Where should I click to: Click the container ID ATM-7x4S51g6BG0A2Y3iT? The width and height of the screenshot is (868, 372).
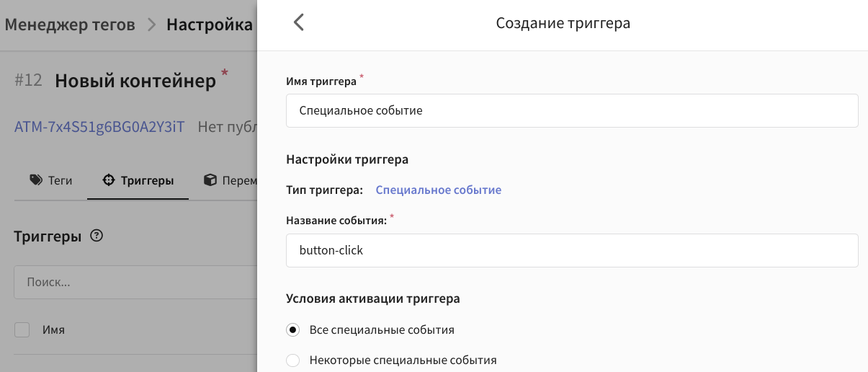coord(99,127)
